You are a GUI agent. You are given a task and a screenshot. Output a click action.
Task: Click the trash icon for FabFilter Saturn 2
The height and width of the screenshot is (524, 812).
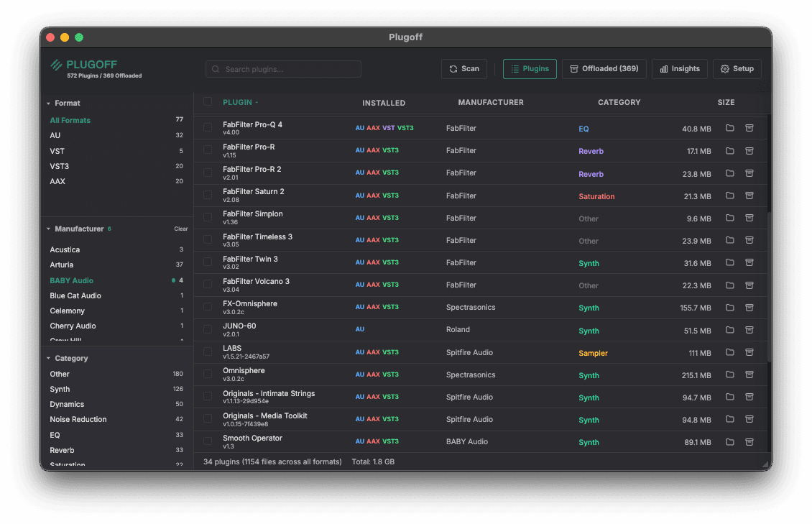click(x=749, y=196)
